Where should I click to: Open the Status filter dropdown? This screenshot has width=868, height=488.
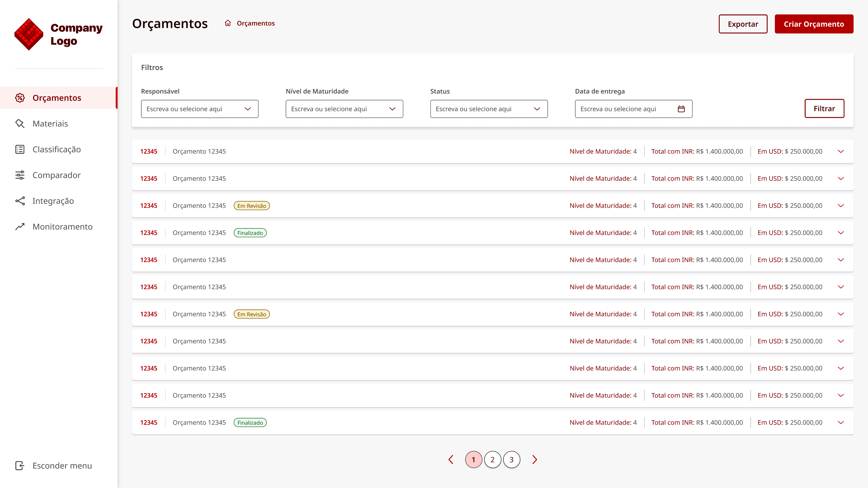[489, 109]
